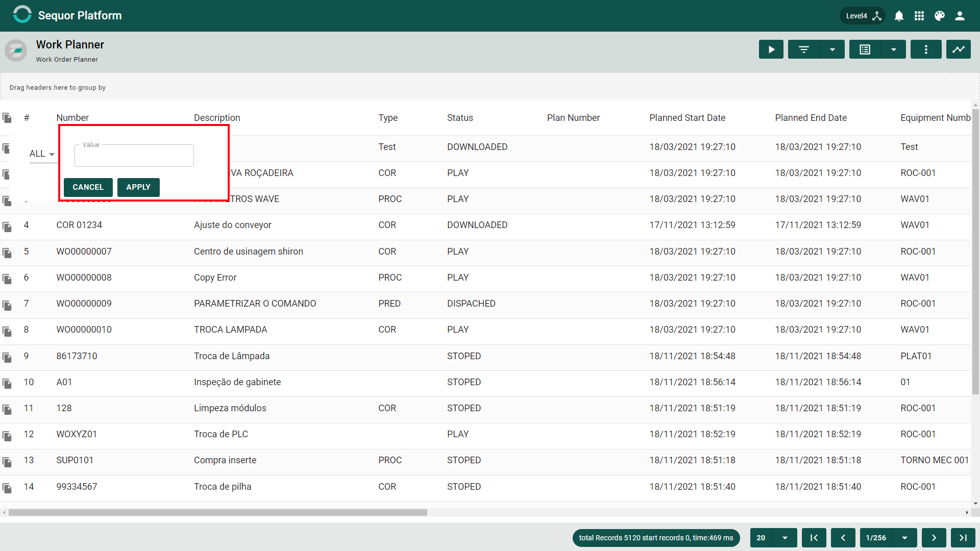Click the Value input field
This screenshot has width=980, height=551.
pyautogui.click(x=134, y=156)
